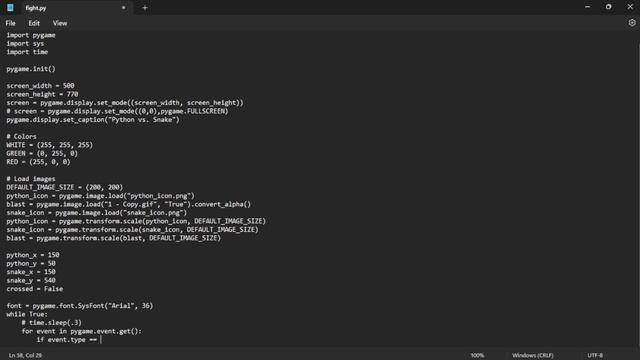This screenshot has width=640, height=360.
Task: Click the 'pygame.init()' line
Action: click(x=31, y=69)
